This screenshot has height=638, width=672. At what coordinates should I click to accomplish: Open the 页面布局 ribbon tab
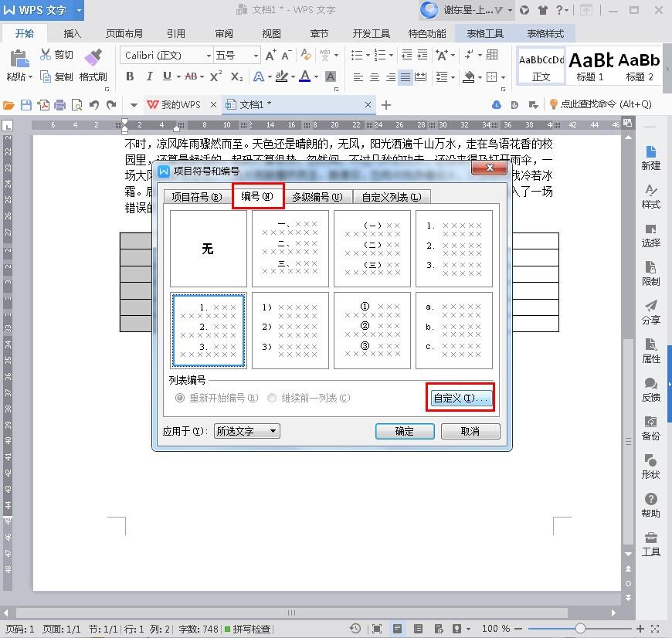(124, 34)
